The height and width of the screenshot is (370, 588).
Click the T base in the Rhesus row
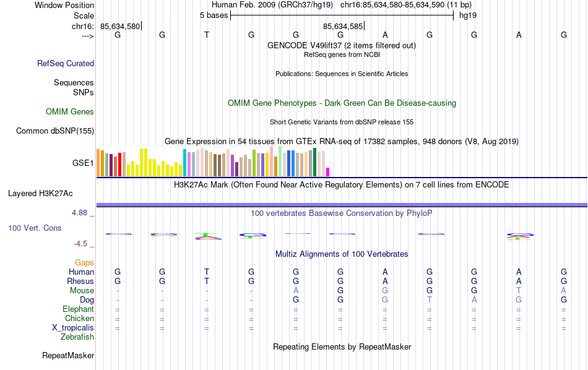(207, 281)
